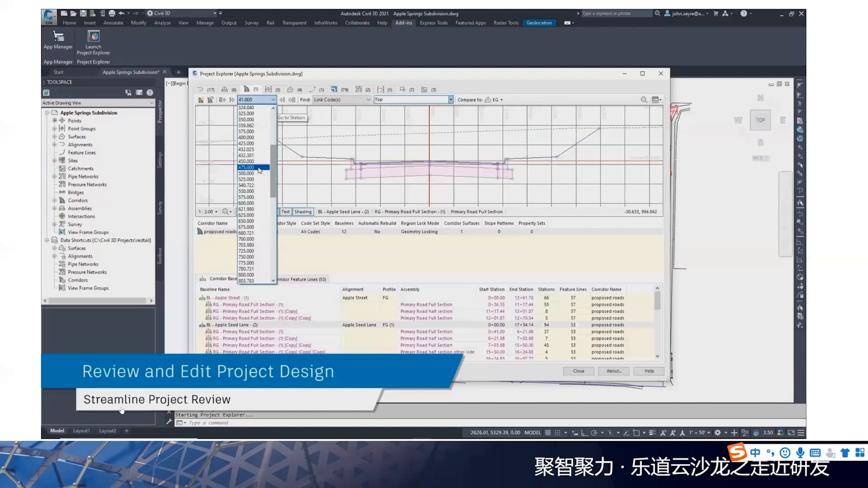This screenshot has width=868, height=488.
Task: Expand the Surfaces node under Apple Springs Subdivision
Action: pos(54,136)
